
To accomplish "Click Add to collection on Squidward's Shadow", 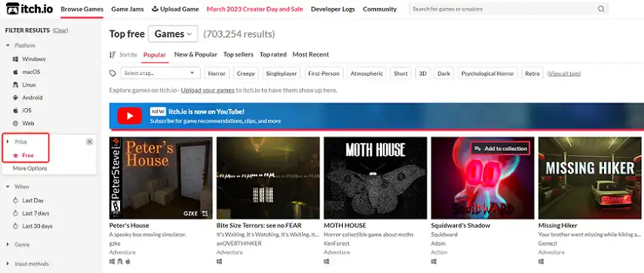I will coord(501,148).
